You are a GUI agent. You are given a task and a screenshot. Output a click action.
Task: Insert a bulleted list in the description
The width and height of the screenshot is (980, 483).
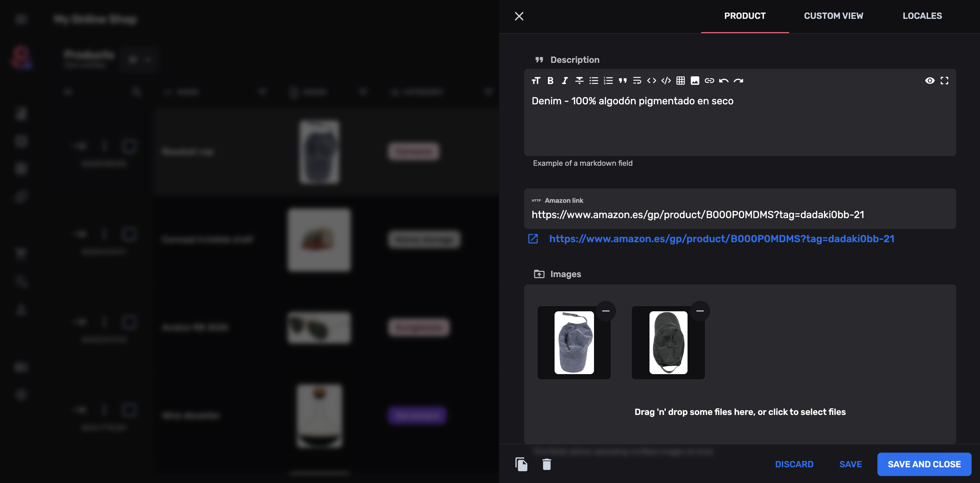593,80
